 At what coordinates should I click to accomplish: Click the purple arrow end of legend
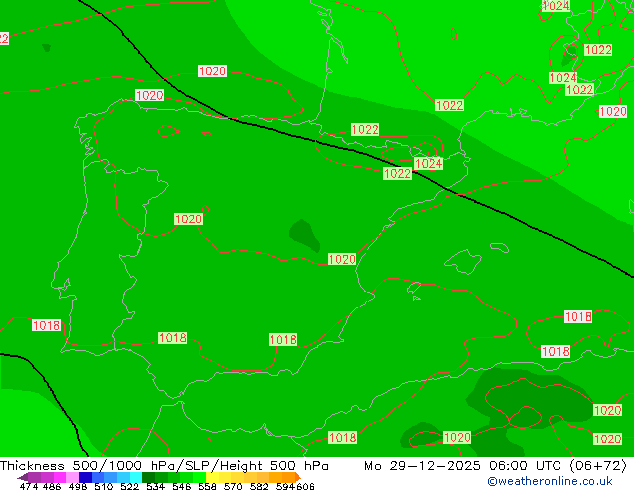click(23, 477)
